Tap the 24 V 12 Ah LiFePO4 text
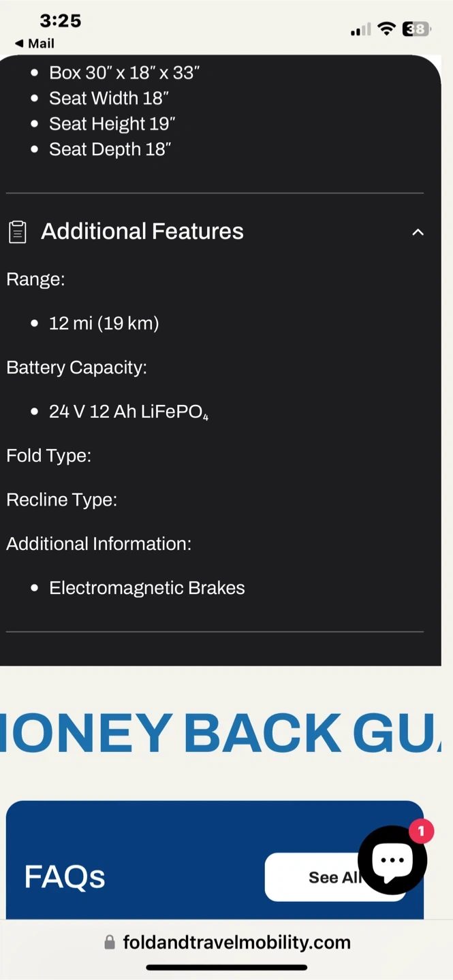Image resolution: width=453 pixels, height=980 pixels. point(128,412)
